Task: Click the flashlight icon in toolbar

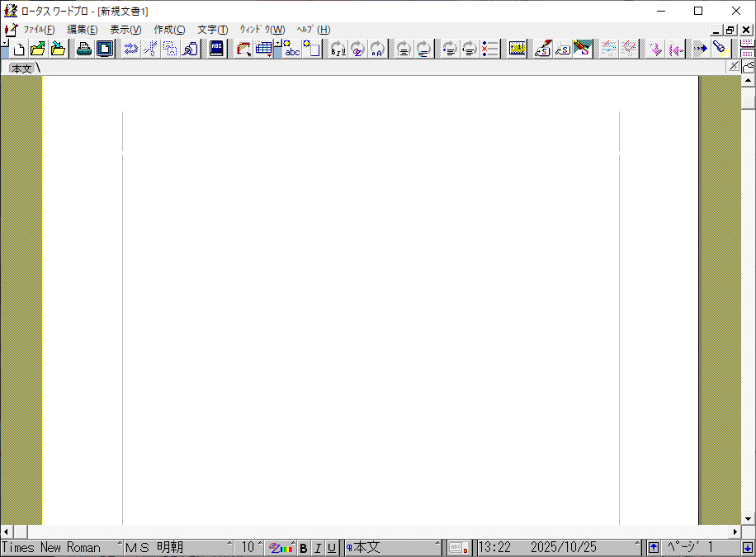Action: 719,49
